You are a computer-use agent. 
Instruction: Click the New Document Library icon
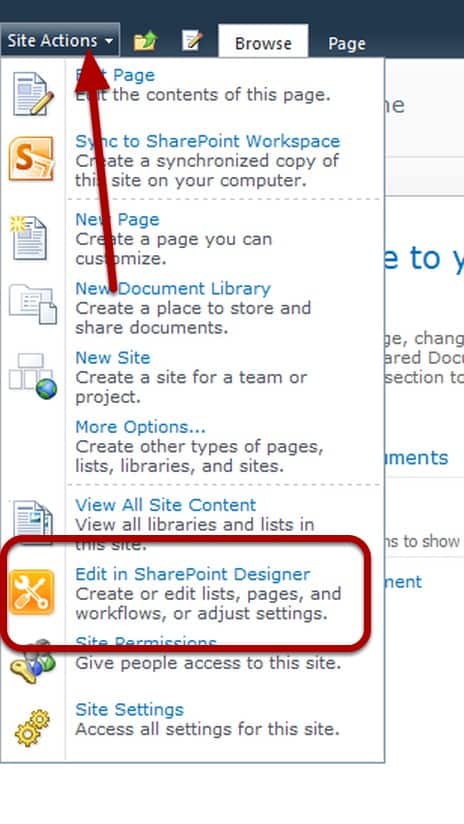[33, 304]
